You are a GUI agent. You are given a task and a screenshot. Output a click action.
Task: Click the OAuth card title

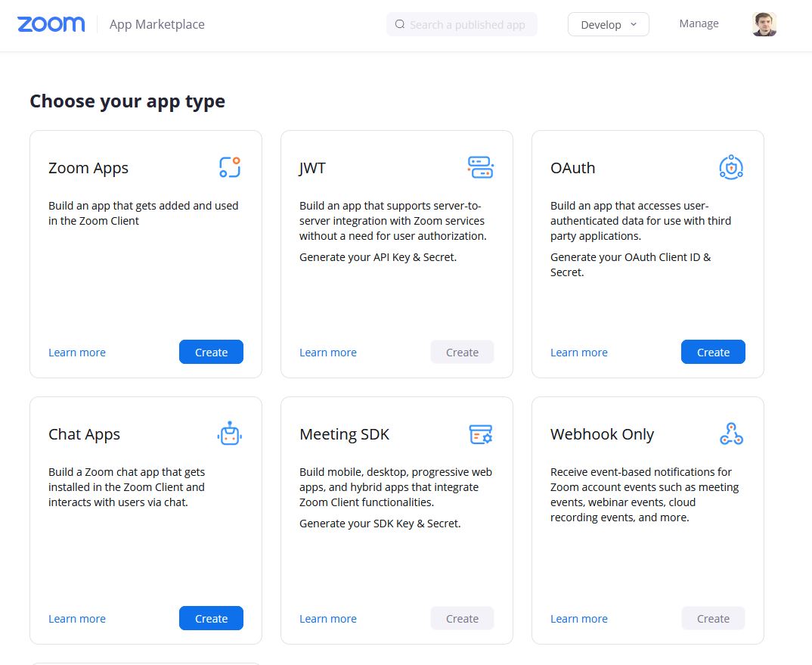pos(573,168)
